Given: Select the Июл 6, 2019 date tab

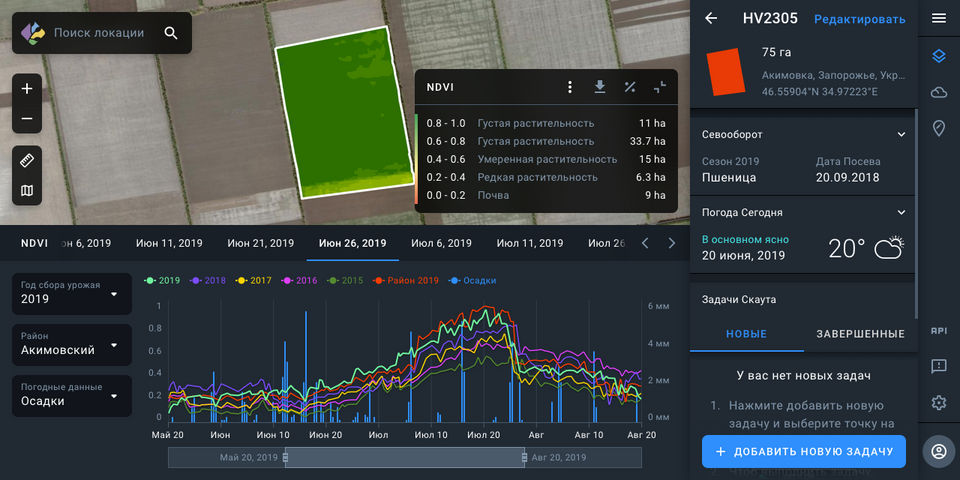Looking at the screenshot, I should 441,243.
